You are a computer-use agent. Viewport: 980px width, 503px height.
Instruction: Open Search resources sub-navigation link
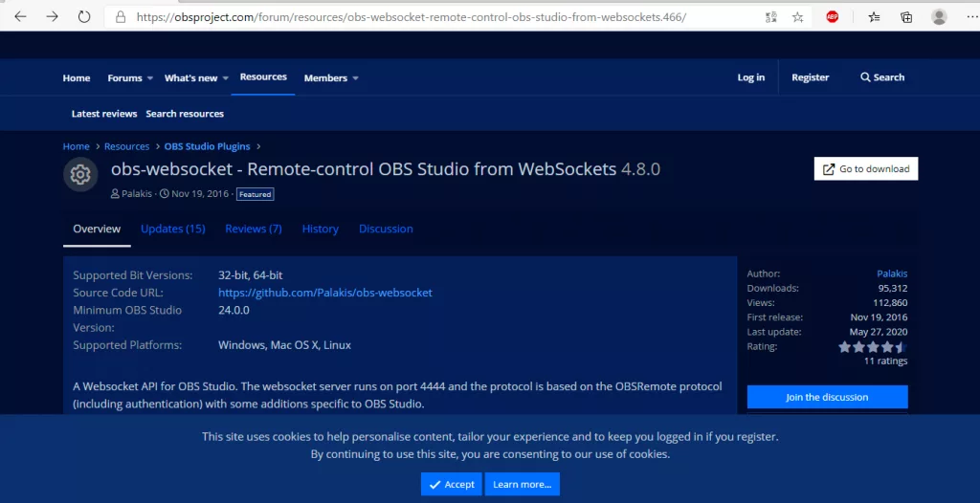[x=185, y=114]
